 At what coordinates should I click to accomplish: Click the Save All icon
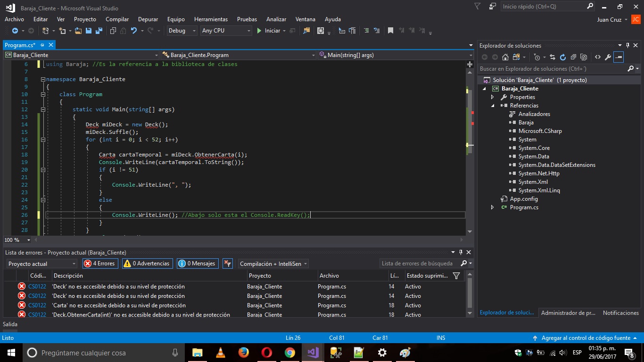(x=99, y=31)
